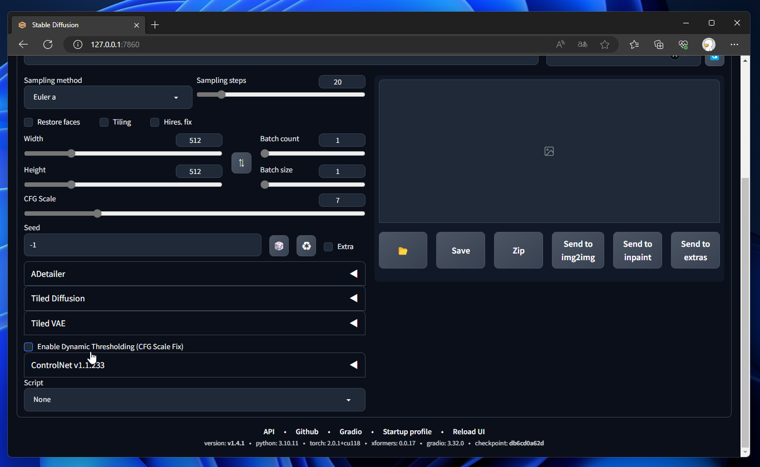Click the Width value field

[x=199, y=140]
